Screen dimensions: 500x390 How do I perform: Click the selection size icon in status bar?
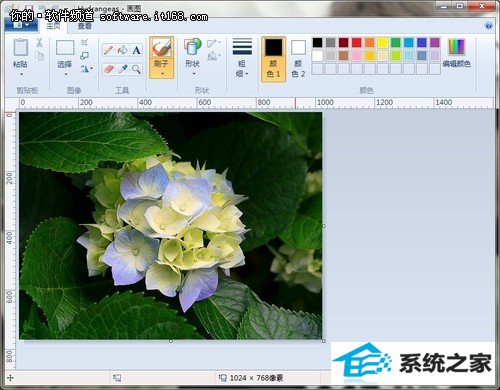[117, 378]
